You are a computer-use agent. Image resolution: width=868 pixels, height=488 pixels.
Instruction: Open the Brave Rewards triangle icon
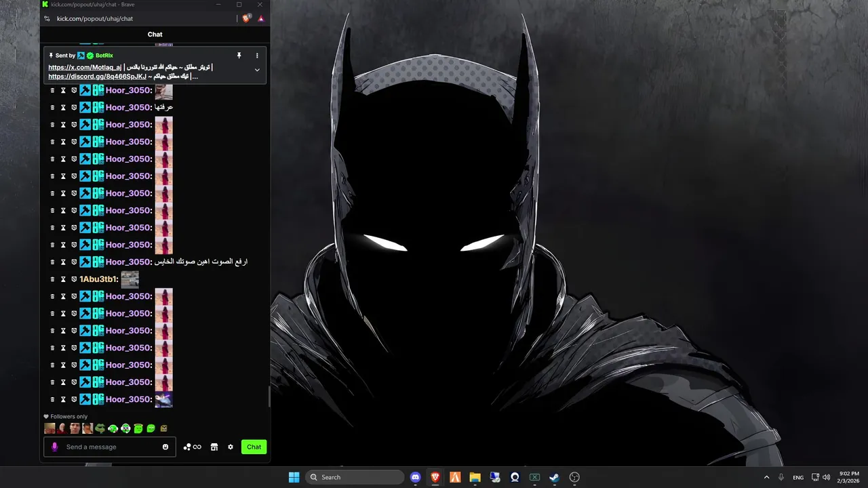(261, 18)
